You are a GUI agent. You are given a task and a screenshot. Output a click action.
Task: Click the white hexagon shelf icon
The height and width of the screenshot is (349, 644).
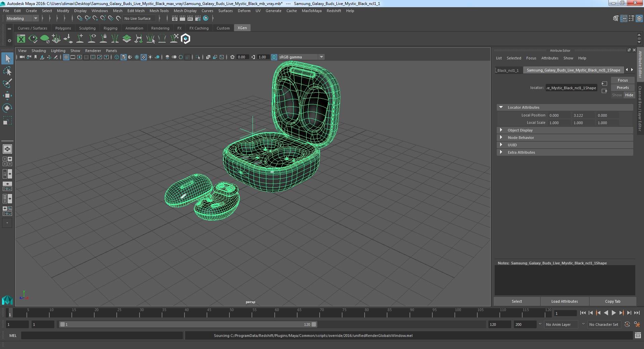tap(185, 39)
